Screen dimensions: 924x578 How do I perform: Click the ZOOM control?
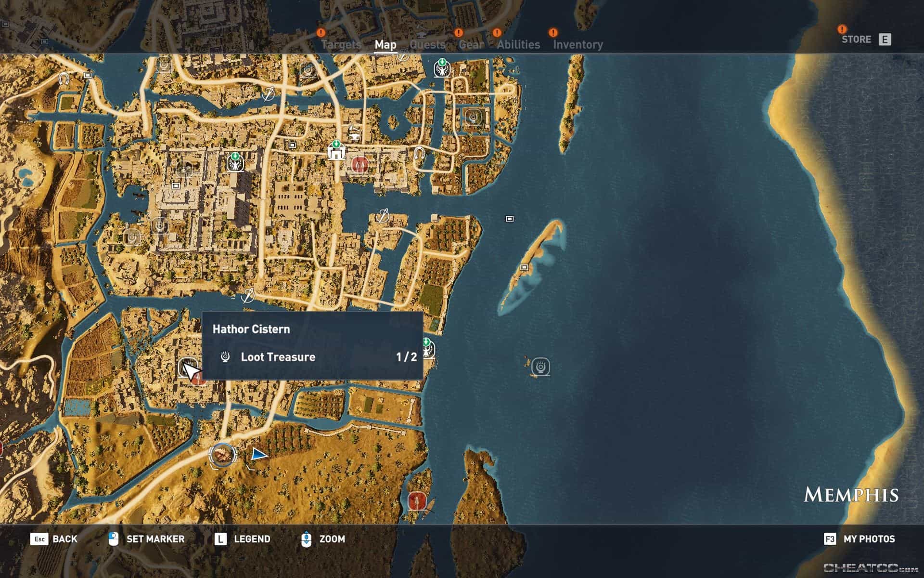click(323, 539)
